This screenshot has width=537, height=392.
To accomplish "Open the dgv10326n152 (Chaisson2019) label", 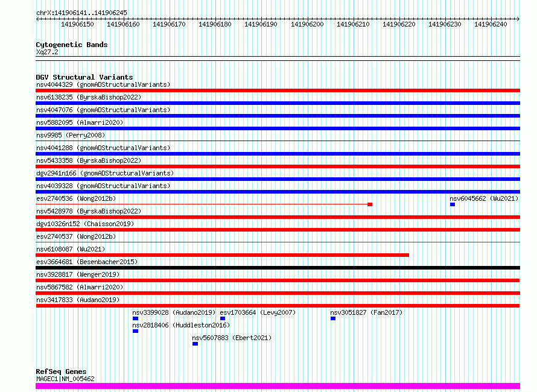I will (85, 224).
